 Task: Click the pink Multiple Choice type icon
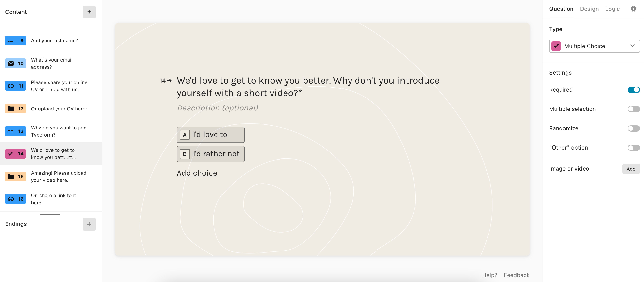[556, 46]
